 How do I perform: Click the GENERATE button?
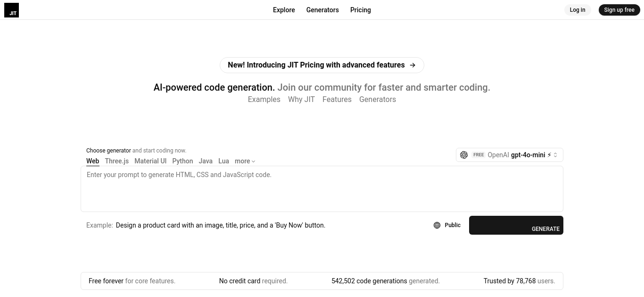516,225
